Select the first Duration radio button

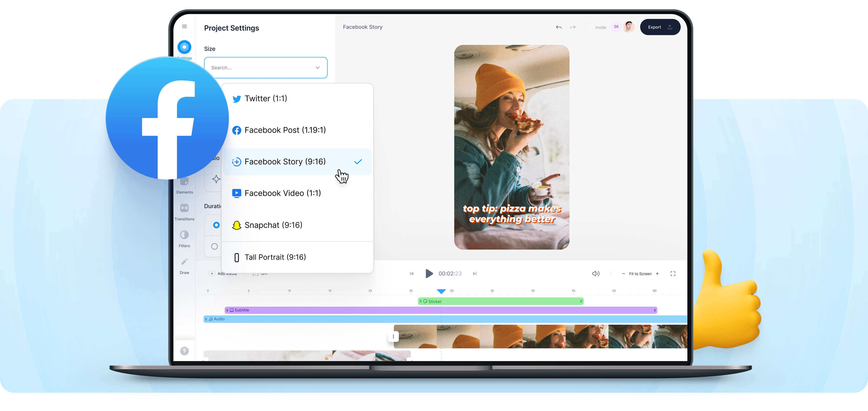(216, 225)
